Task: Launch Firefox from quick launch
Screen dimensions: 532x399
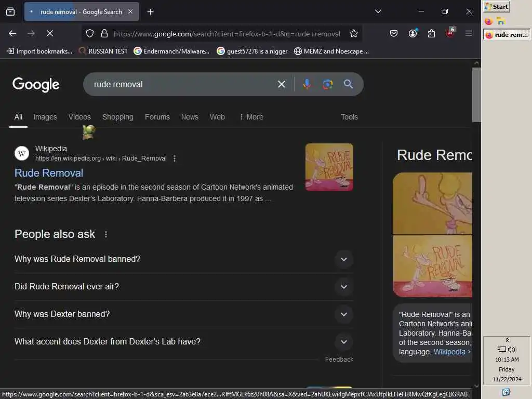Action: coord(488,21)
